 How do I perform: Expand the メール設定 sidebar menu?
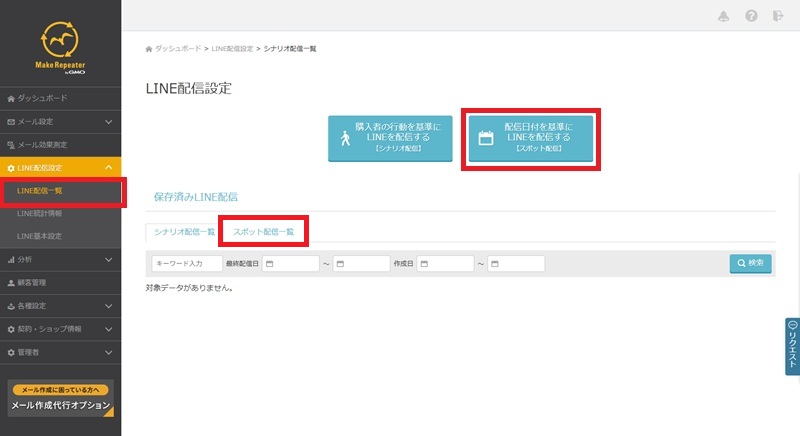tap(61, 122)
